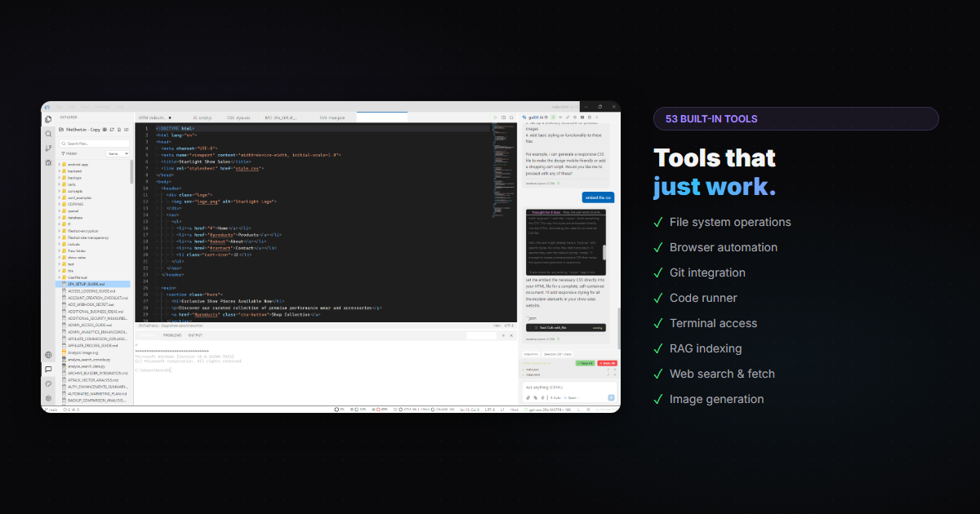980x514 pixels.
Task: Click the code minimap beside editor
Action: click(x=504, y=171)
